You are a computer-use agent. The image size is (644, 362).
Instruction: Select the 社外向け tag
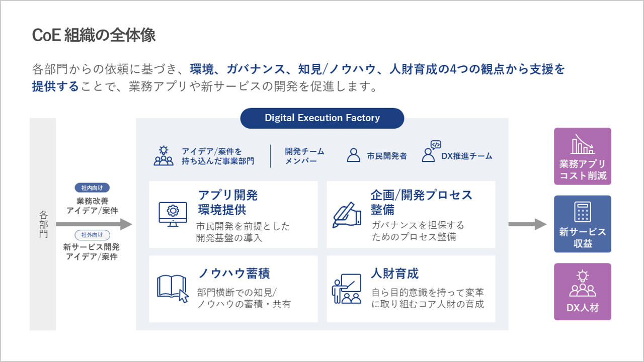click(92, 235)
